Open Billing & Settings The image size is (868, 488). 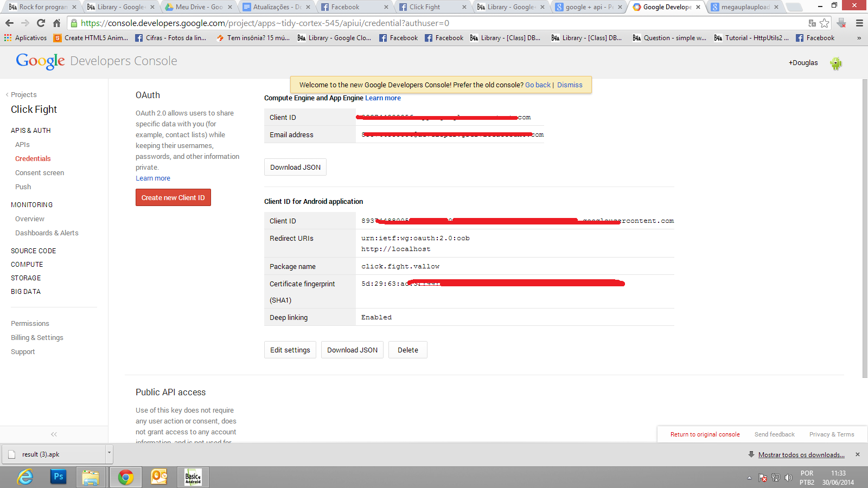coord(37,338)
